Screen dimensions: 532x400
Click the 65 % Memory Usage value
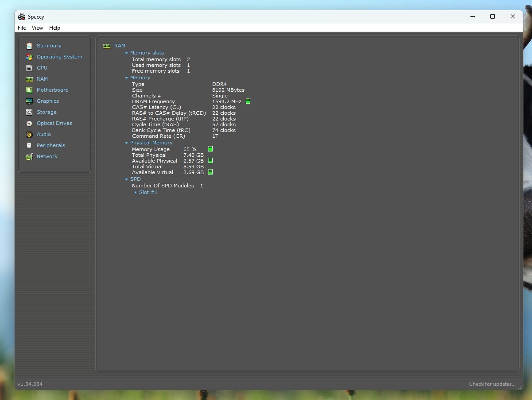point(190,149)
